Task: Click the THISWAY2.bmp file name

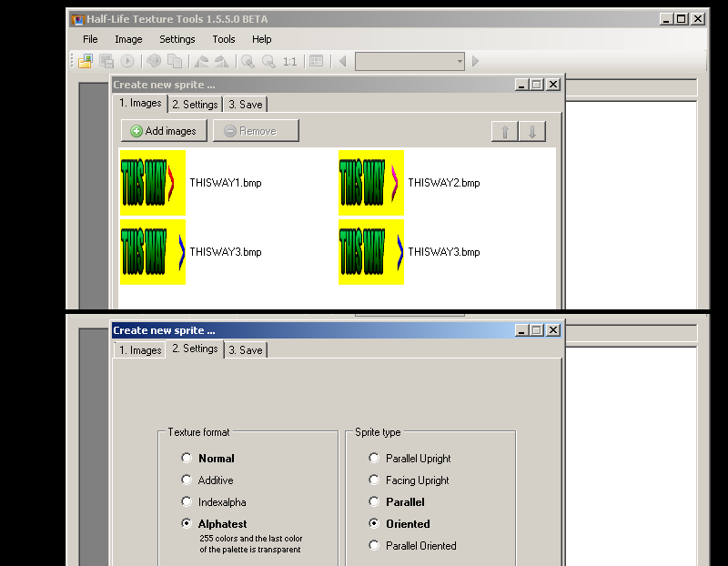Action: point(444,183)
